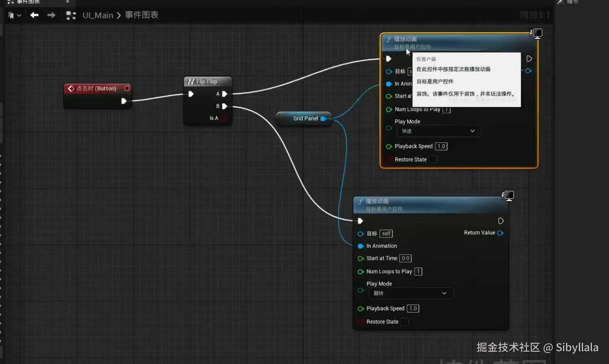Click the upper node's return value pin
The height and width of the screenshot is (364, 609).
[x=529, y=71]
